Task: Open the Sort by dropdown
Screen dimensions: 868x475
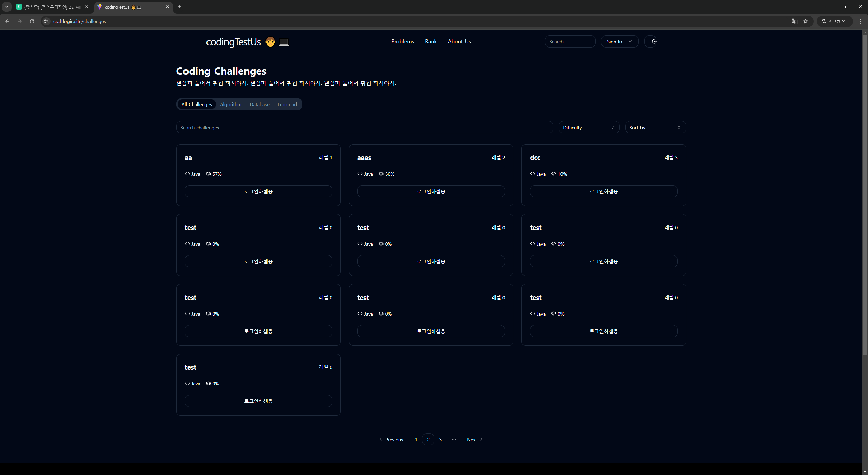Action: [x=655, y=128]
